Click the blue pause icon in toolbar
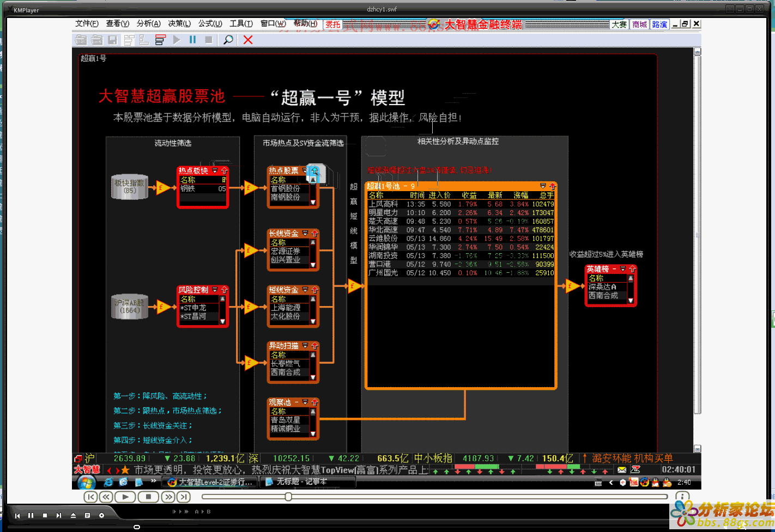Viewport: 775px width, 532px height. [x=192, y=40]
